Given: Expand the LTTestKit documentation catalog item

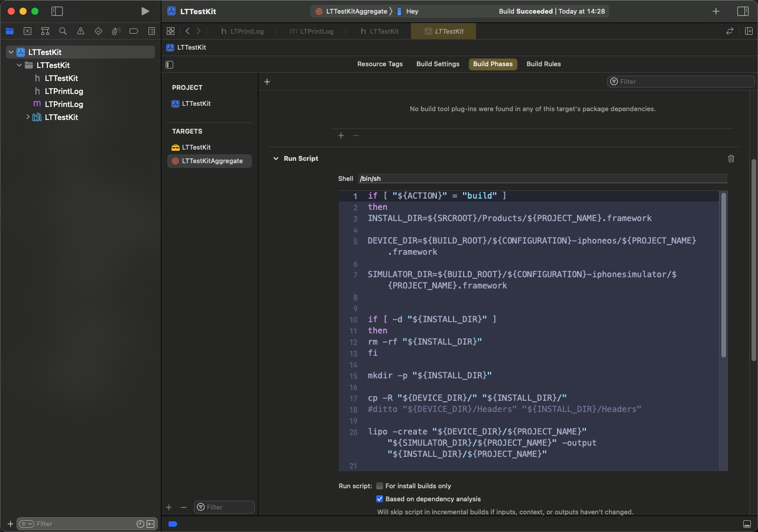Looking at the screenshot, I should [28, 117].
